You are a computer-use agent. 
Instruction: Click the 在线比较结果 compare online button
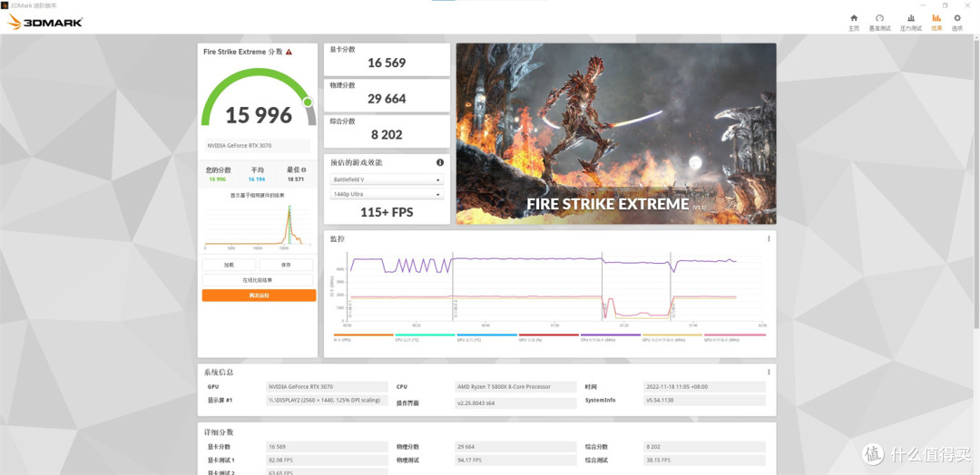click(x=258, y=280)
